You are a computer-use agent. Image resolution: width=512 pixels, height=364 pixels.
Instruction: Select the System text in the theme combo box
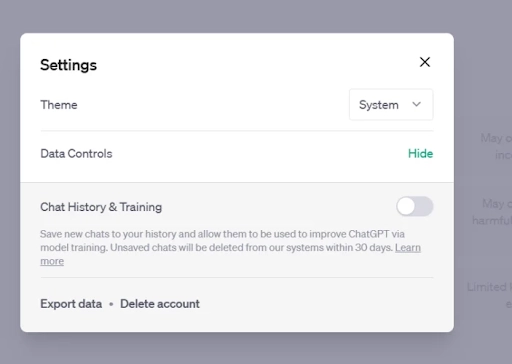click(x=379, y=105)
